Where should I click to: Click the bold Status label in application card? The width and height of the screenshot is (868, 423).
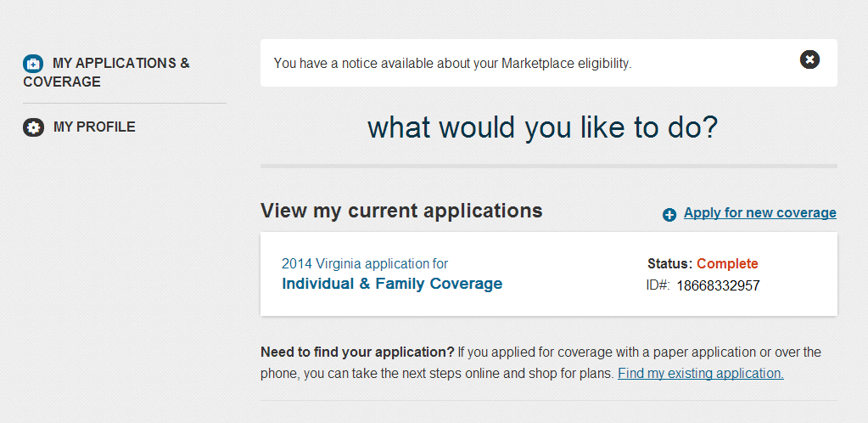point(669,263)
